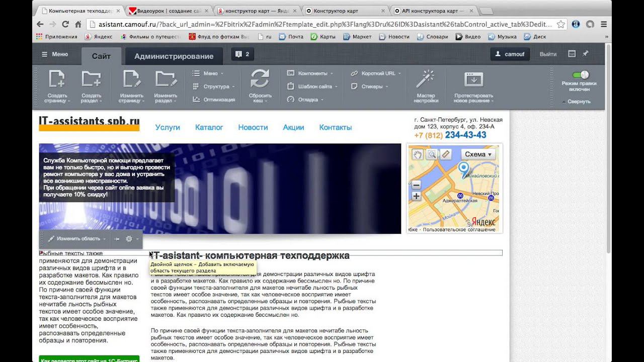Click the Create page icon
Screen dimensions: 644x362
tap(57, 79)
